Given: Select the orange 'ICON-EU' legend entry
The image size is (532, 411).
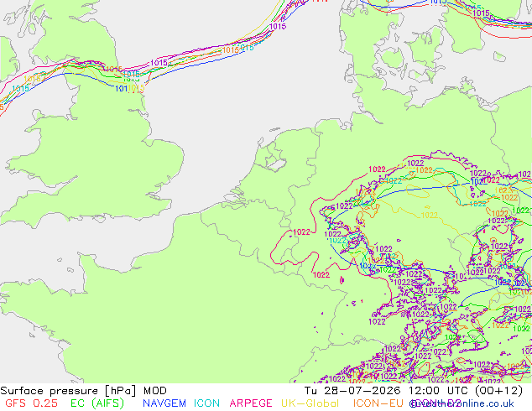Looking at the screenshot, I should point(378,403).
